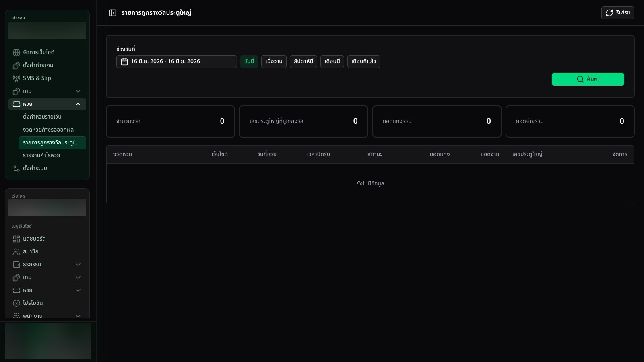
Task: Click the users icon beside สมาชิก
Action: pos(17,252)
